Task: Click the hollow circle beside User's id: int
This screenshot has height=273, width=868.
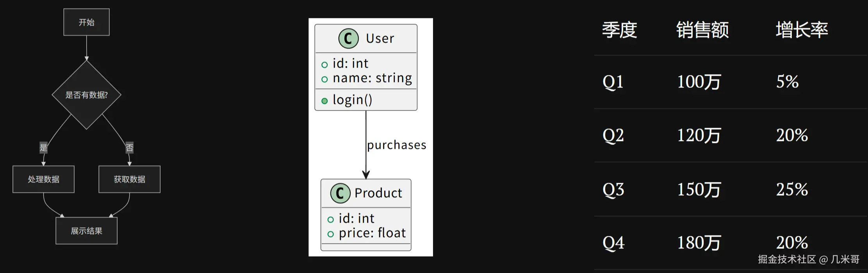Action: (324, 64)
